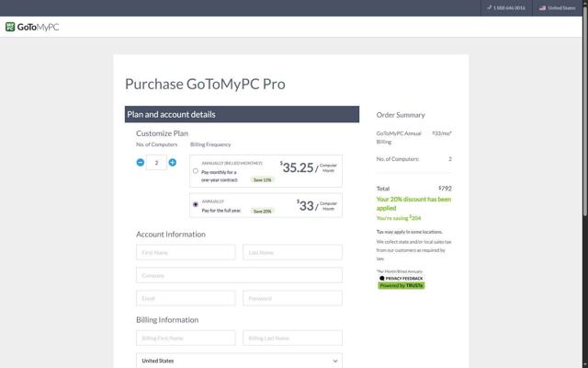The height and width of the screenshot is (368, 588).
Task: Click the GoToMyPC logo
Action: [32, 27]
